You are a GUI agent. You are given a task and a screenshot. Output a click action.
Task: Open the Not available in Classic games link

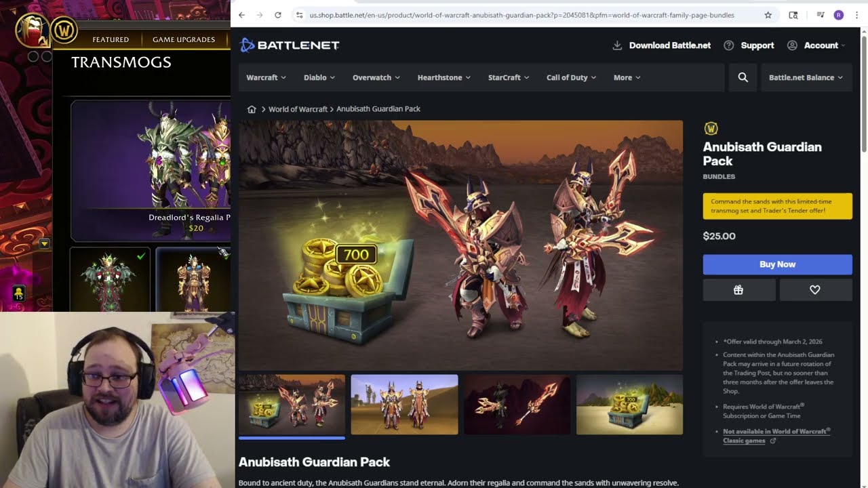point(776,436)
